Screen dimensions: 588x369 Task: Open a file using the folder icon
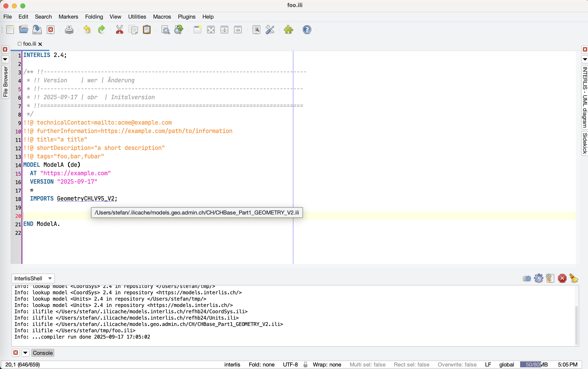(x=24, y=30)
